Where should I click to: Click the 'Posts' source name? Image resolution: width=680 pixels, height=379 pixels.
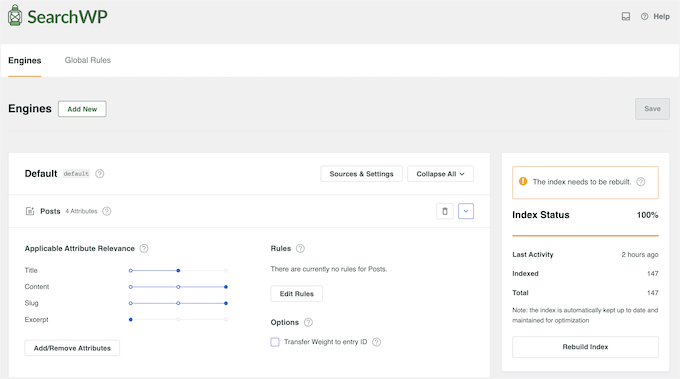coord(50,211)
